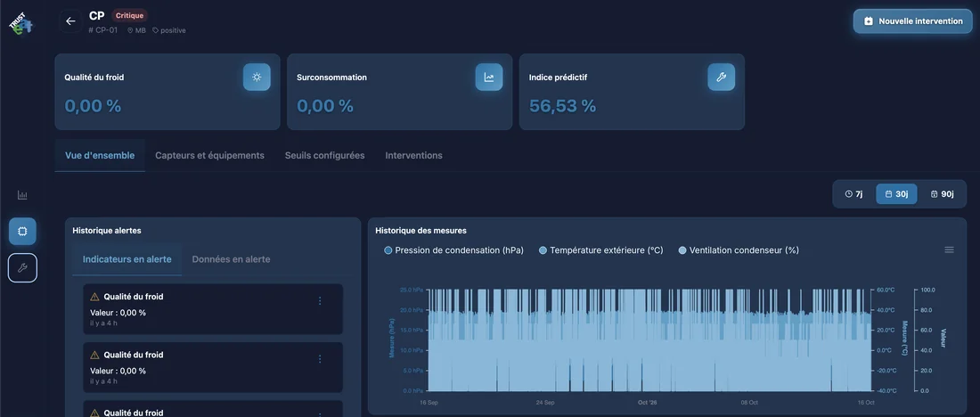Open three-dot menu of first Qualité du froid alert
The height and width of the screenshot is (417, 980).
(320, 300)
